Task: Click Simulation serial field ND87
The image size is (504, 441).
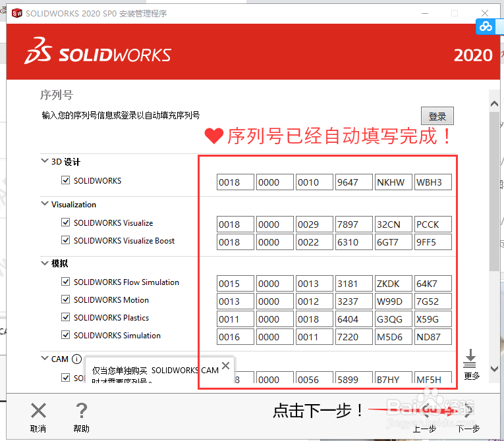Action: [x=433, y=336]
